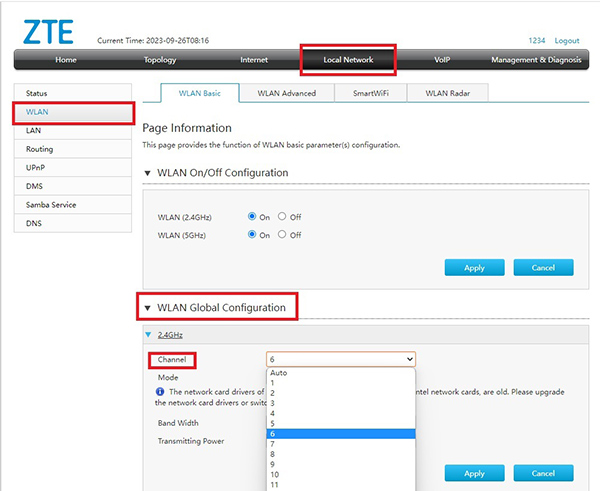Collapse the WLAN Global Configuration section
The height and width of the screenshot is (491, 600).
(149, 308)
